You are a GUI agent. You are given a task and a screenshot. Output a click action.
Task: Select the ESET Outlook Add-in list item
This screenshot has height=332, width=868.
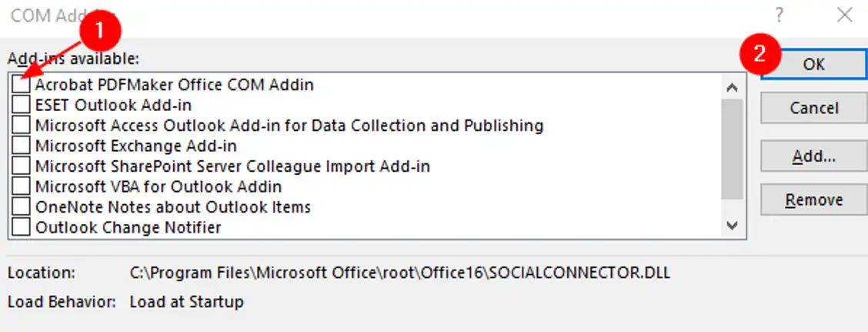click(x=113, y=105)
